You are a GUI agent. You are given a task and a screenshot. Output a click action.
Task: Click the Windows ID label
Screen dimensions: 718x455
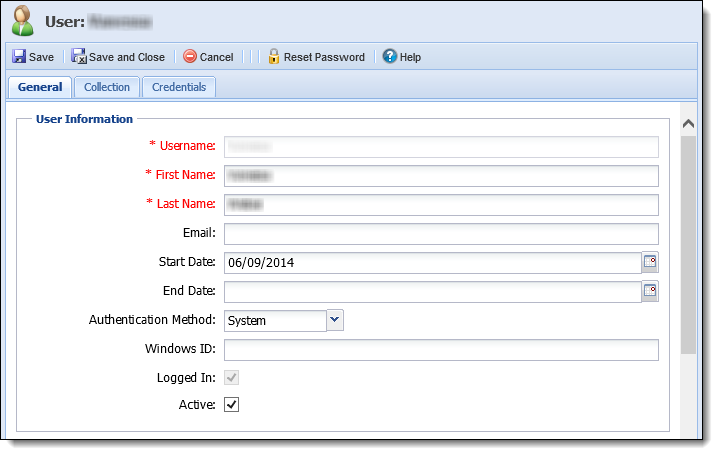(x=180, y=349)
